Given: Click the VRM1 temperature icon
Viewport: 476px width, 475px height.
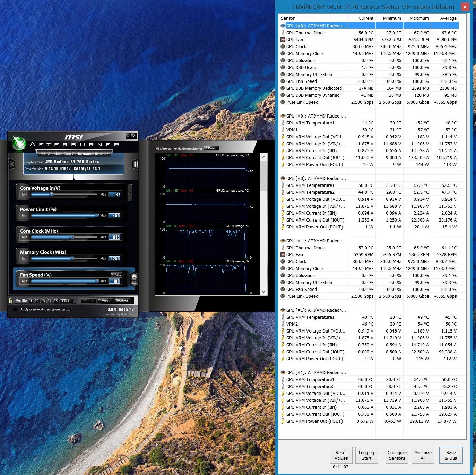Looking at the screenshot, I should [x=283, y=130].
